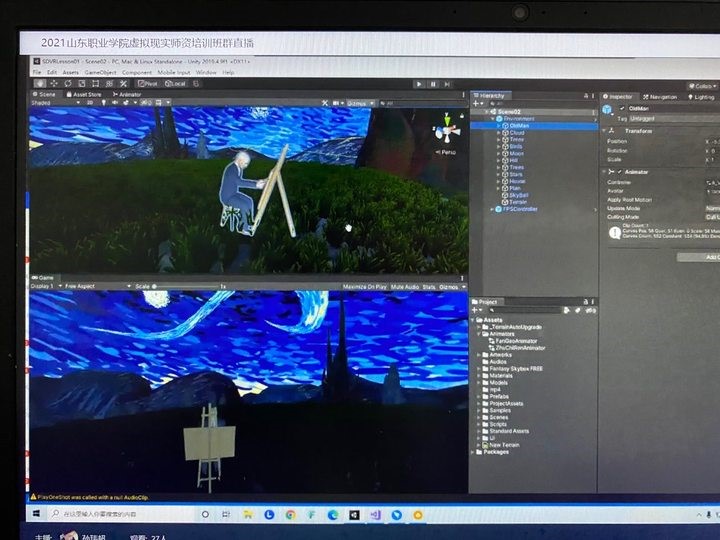Viewport: 720px width, 540px height.
Task: Toggle the Animator component enabled checkbox
Action: tap(620, 172)
